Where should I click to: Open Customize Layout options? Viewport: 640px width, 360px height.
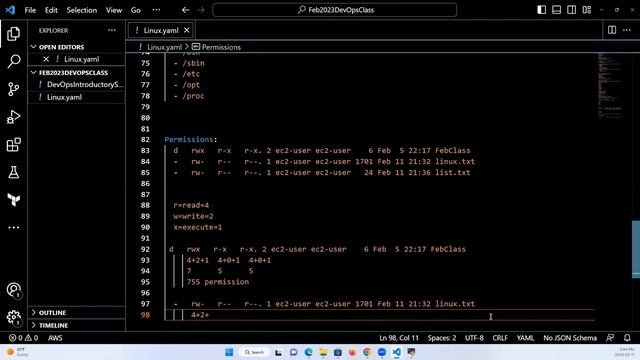coord(587,10)
